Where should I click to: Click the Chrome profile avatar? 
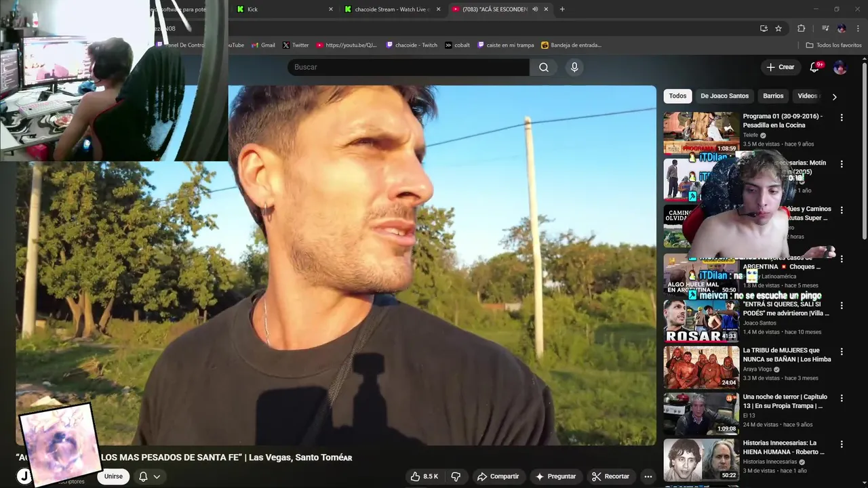pyautogui.click(x=842, y=28)
